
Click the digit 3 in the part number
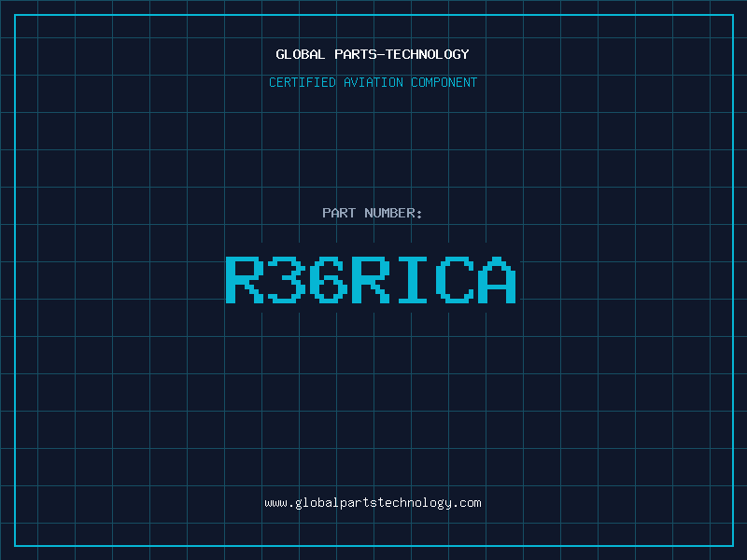(287, 280)
